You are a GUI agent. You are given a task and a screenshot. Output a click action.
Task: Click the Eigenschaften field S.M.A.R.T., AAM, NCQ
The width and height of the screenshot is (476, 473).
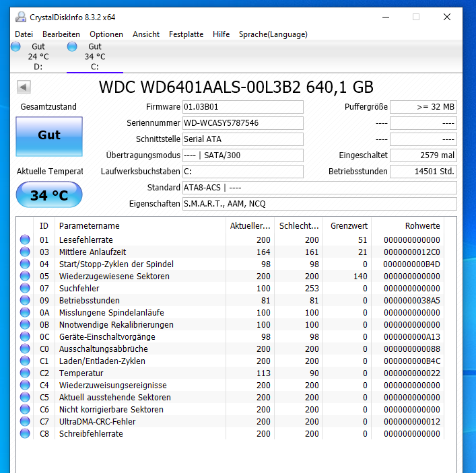click(x=320, y=204)
